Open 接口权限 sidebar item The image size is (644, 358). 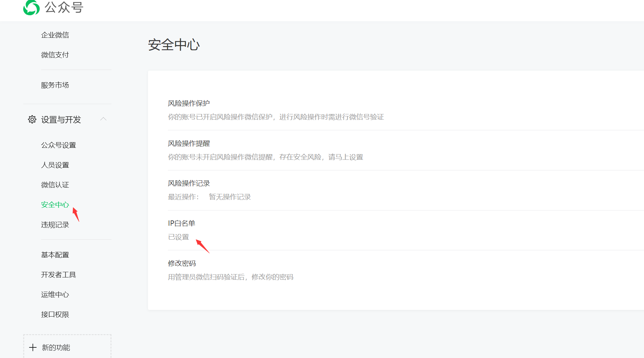pos(55,315)
